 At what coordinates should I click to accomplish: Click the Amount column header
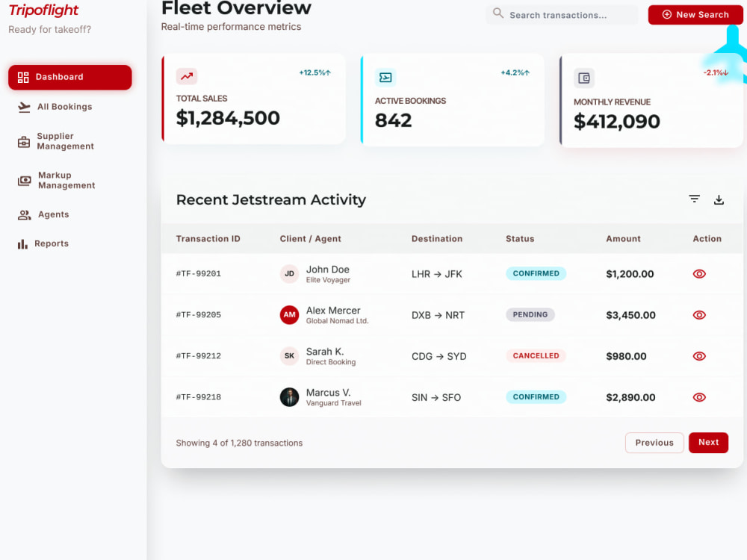[623, 239]
